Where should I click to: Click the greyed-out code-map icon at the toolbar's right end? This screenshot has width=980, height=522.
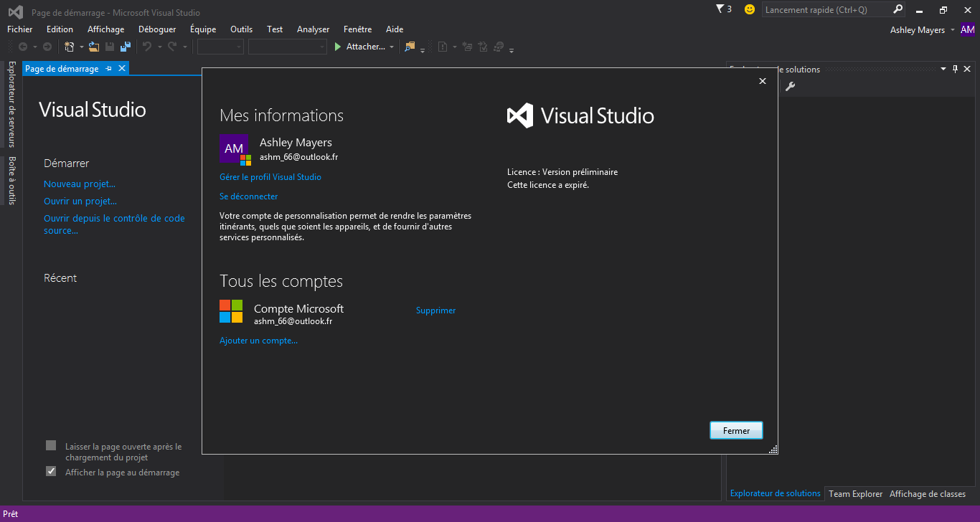pos(499,47)
